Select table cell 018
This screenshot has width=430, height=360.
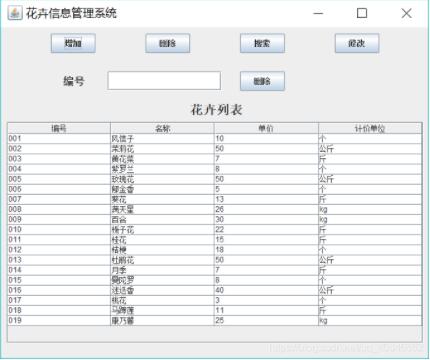[59, 310]
